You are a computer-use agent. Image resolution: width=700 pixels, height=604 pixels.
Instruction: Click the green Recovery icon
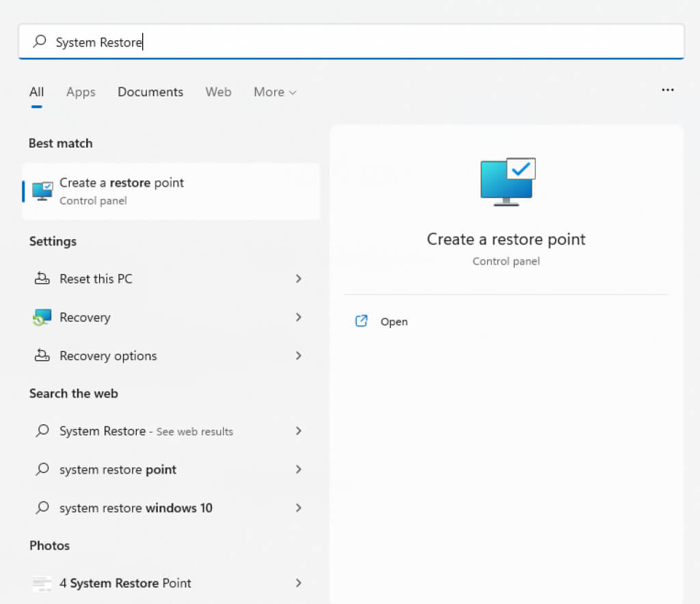click(x=42, y=317)
